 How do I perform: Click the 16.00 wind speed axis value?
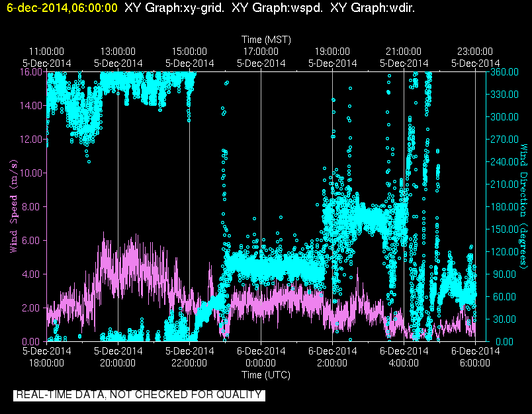(x=31, y=72)
